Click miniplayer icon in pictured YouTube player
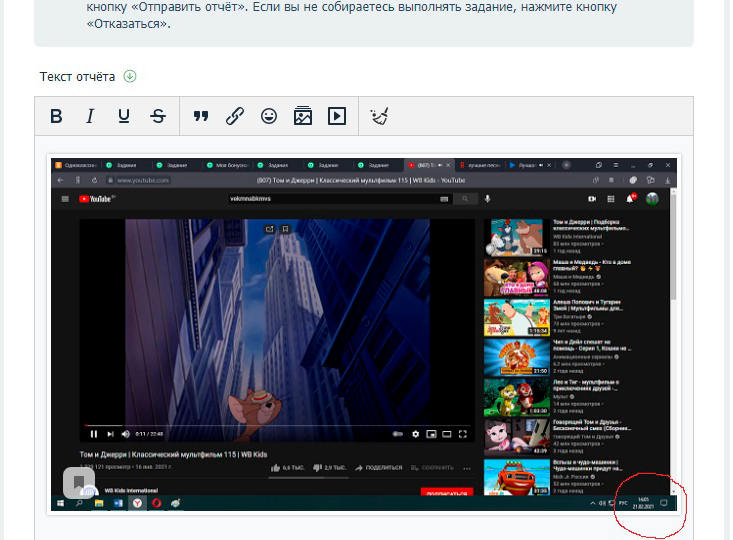Viewport: 733px width, 540px height. 431,434
